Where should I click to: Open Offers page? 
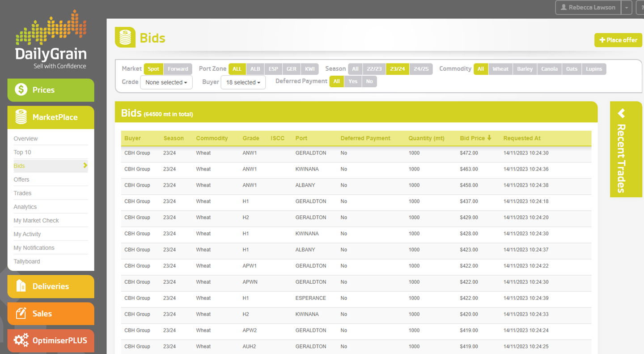pos(21,179)
